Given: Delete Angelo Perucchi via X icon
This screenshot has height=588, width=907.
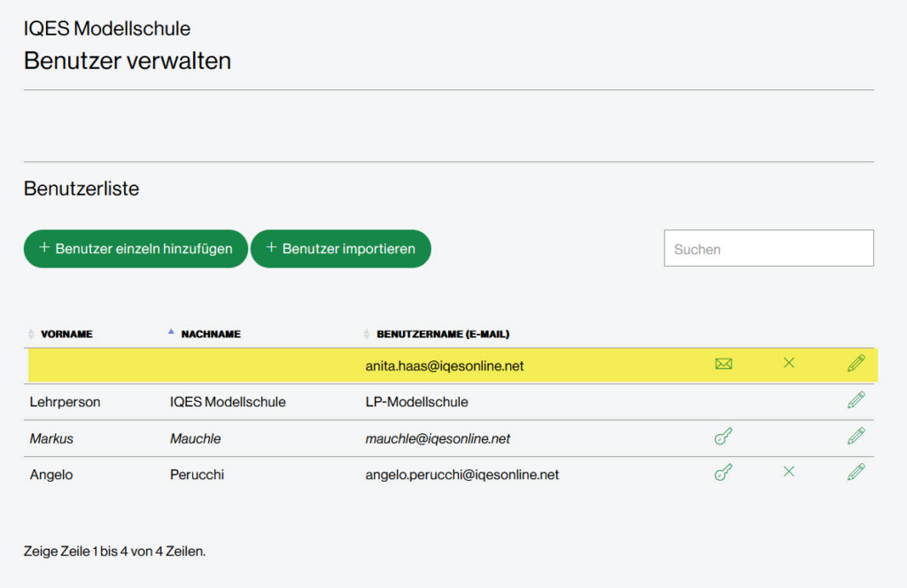Looking at the screenshot, I should 789,472.
